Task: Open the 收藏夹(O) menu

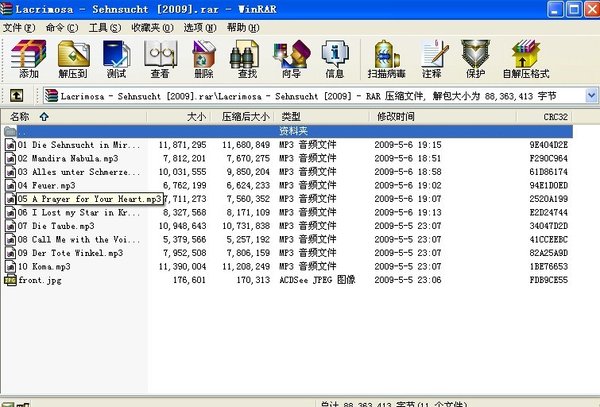Action: pyautogui.click(x=152, y=28)
